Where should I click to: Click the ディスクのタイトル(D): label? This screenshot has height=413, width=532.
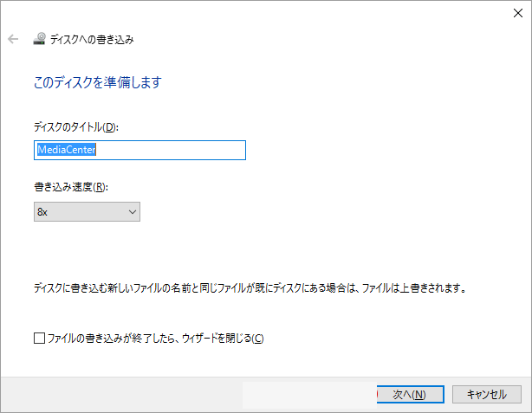point(75,127)
